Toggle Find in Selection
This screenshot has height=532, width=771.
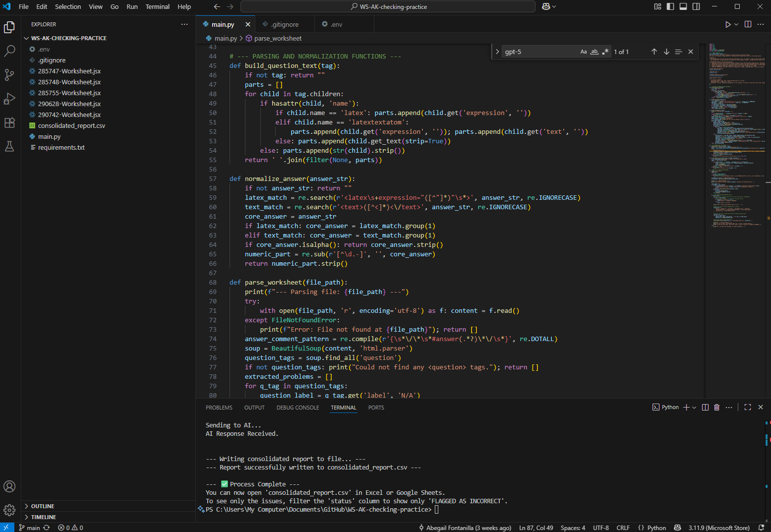click(x=678, y=52)
